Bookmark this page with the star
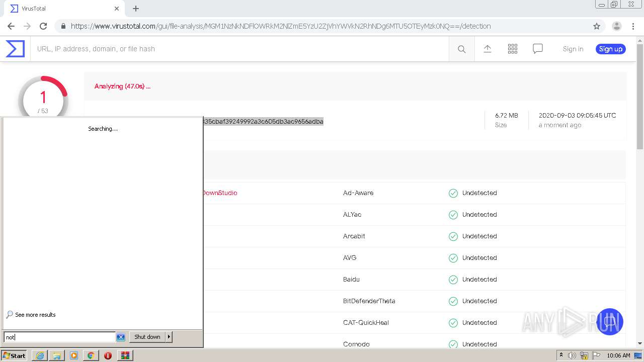The height and width of the screenshot is (362, 644). click(x=597, y=26)
